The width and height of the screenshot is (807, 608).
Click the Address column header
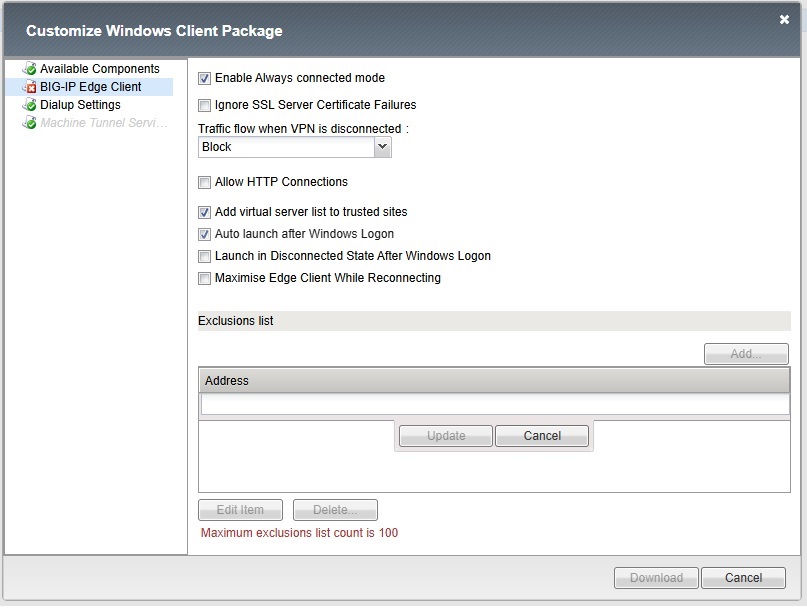[494, 381]
